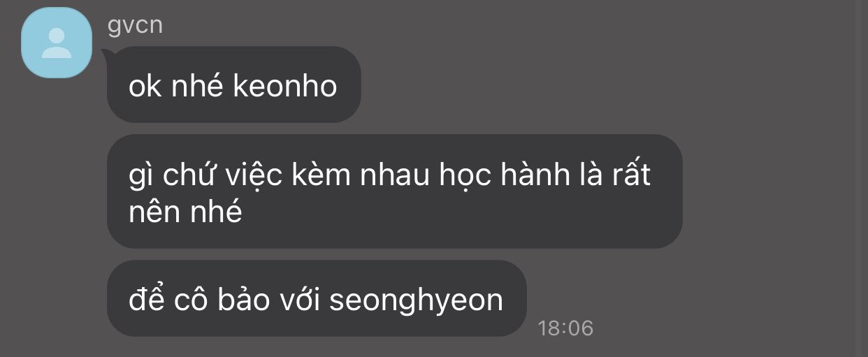The width and height of the screenshot is (868, 357).
Task: Click the name "seonghyeon" in last message
Action: coord(416,300)
